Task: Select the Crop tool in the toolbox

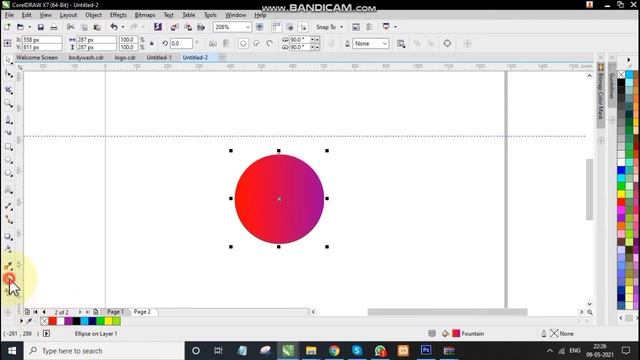Action: coord(8,90)
